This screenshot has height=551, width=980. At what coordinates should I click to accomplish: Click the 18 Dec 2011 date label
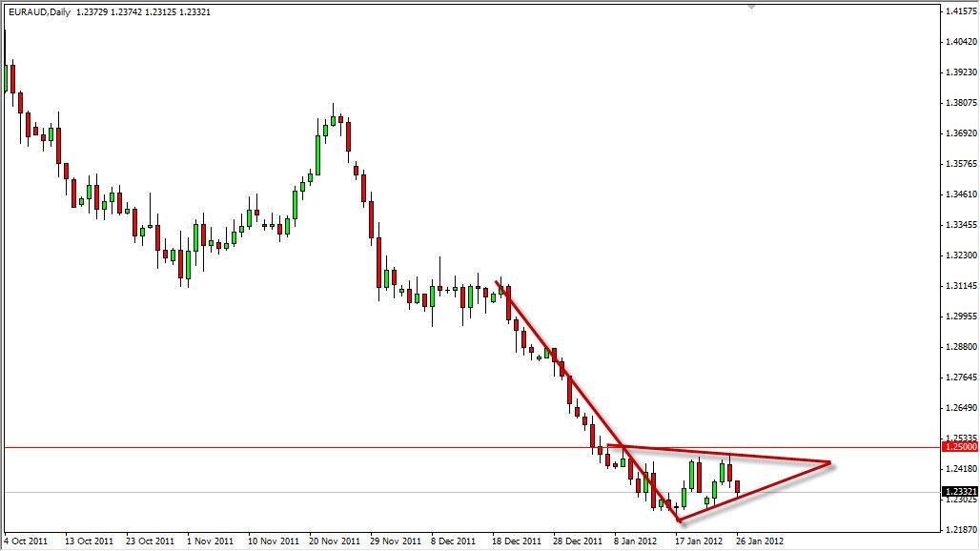click(517, 541)
